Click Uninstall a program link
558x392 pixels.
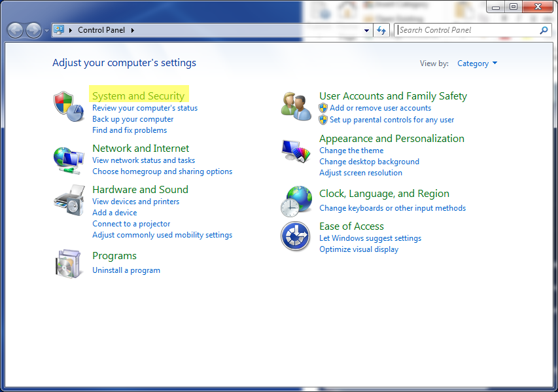pos(126,270)
